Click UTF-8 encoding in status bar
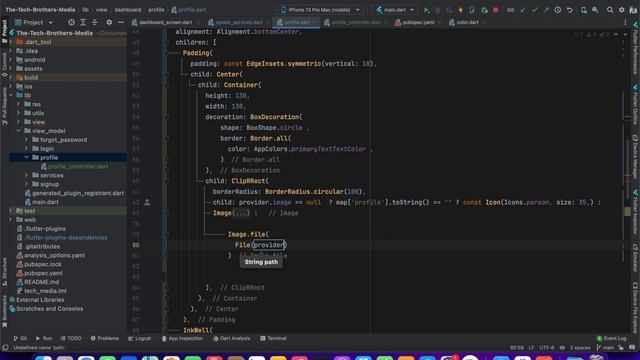 (547, 348)
